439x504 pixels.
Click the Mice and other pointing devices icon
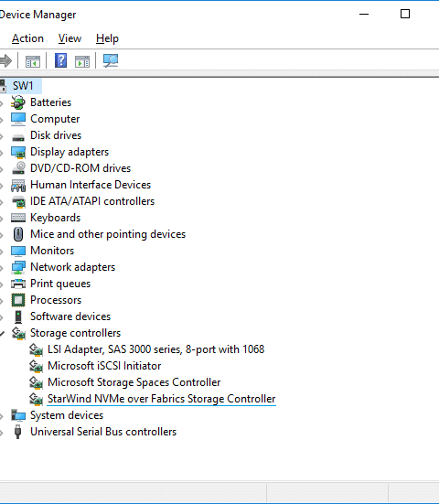pyautogui.click(x=18, y=234)
